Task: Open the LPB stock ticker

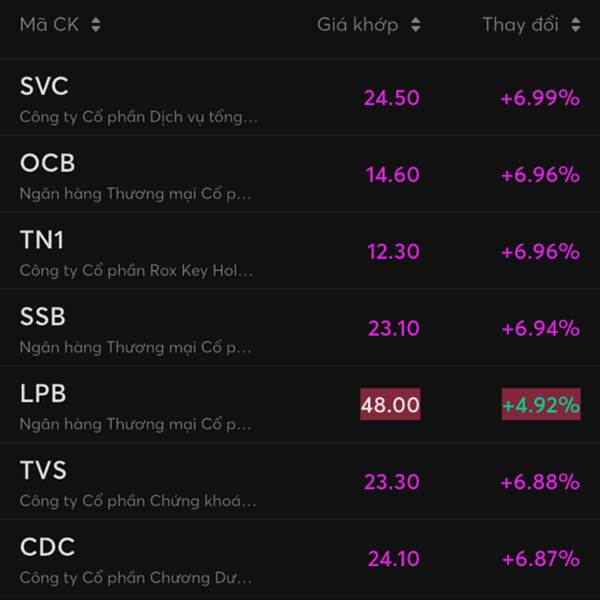Action: (43, 393)
